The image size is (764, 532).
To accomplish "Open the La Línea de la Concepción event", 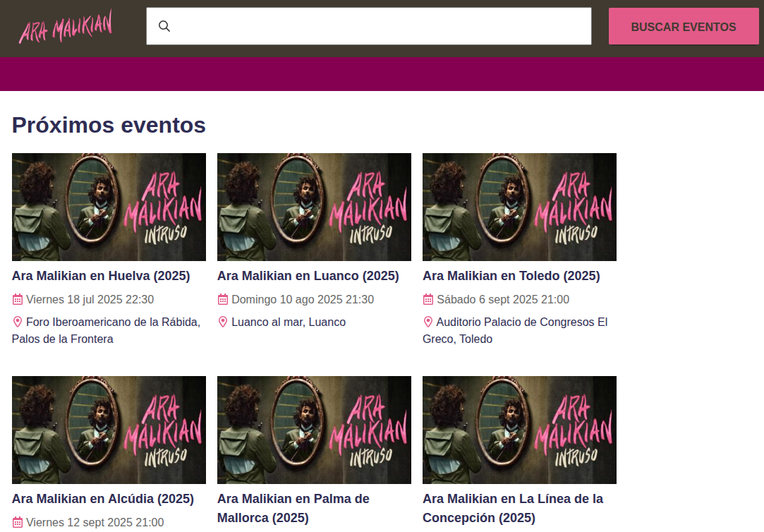I will (x=513, y=507).
